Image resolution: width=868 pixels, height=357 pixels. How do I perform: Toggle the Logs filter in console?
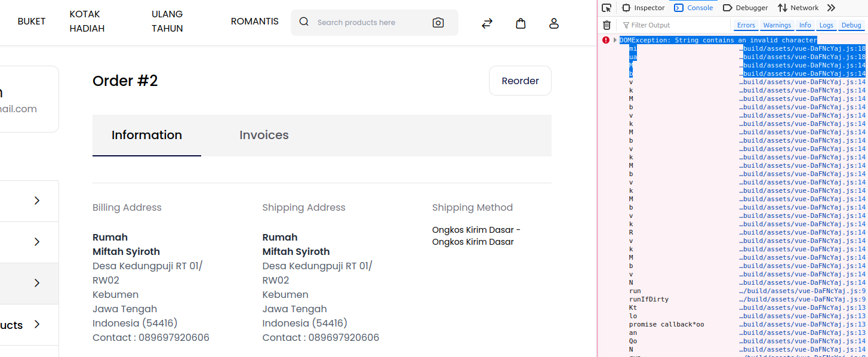click(826, 25)
